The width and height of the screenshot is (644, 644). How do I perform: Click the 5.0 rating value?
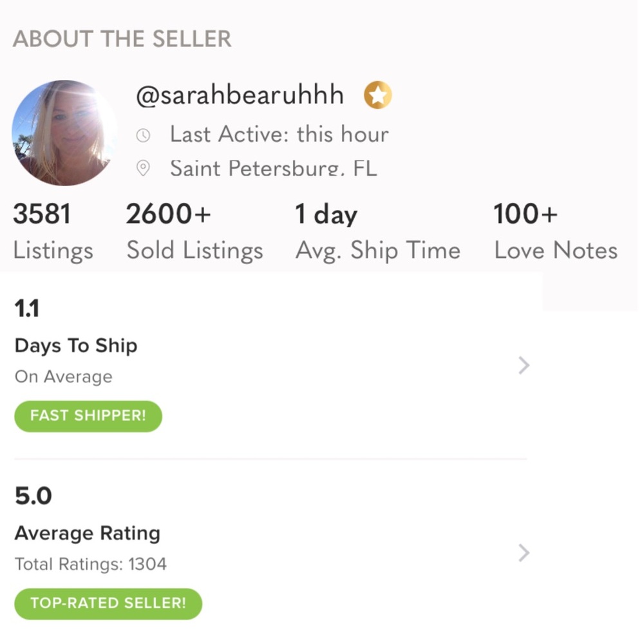pyautogui.click(x=33, y=497)
